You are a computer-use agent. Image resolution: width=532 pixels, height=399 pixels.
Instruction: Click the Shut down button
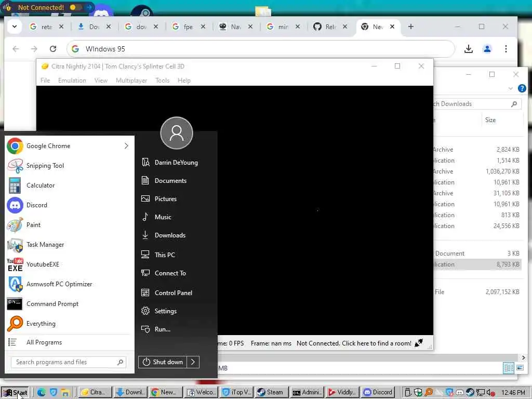coord(163,362)
